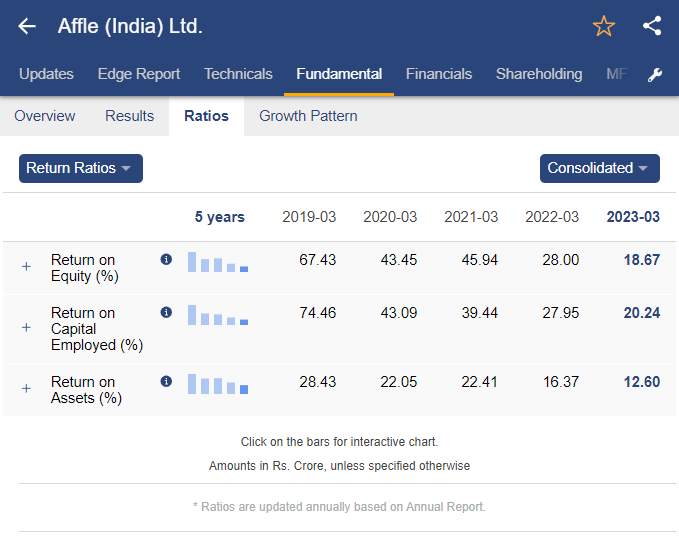The height and width of the screenshot is (539, 679).
Task: Open the Return Ratios dropdown
Action: (81, 168)
